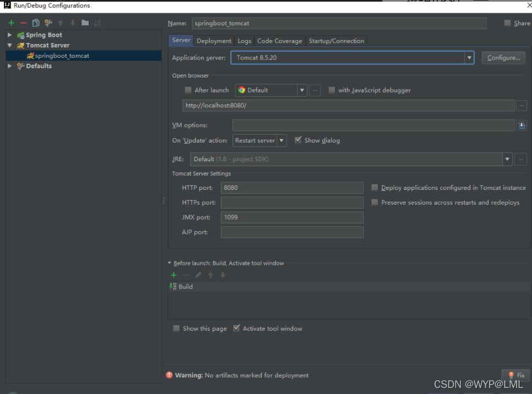Collapse the Tomcat Server tree node
The image size is (532, 394).
tap(10, 46)
